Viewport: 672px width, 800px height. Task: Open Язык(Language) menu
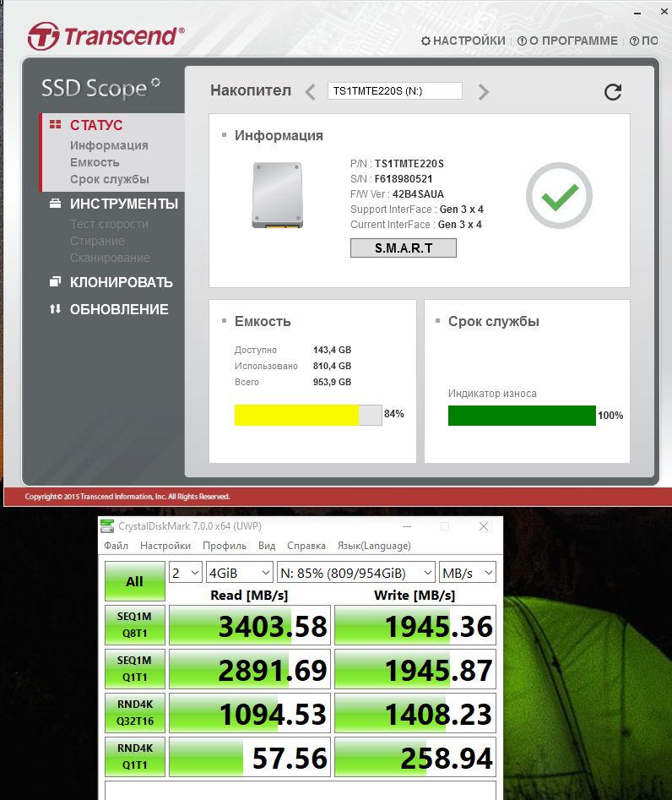[x=374, y=546]
